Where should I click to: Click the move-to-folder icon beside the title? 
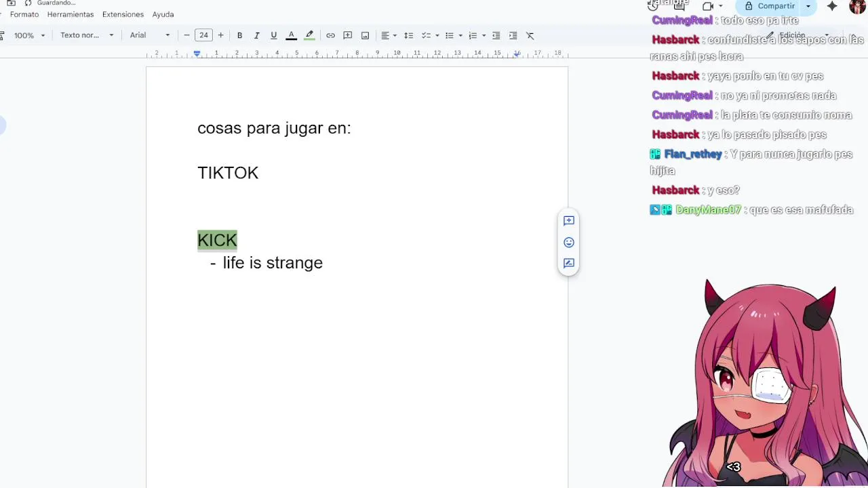(11, 3)
